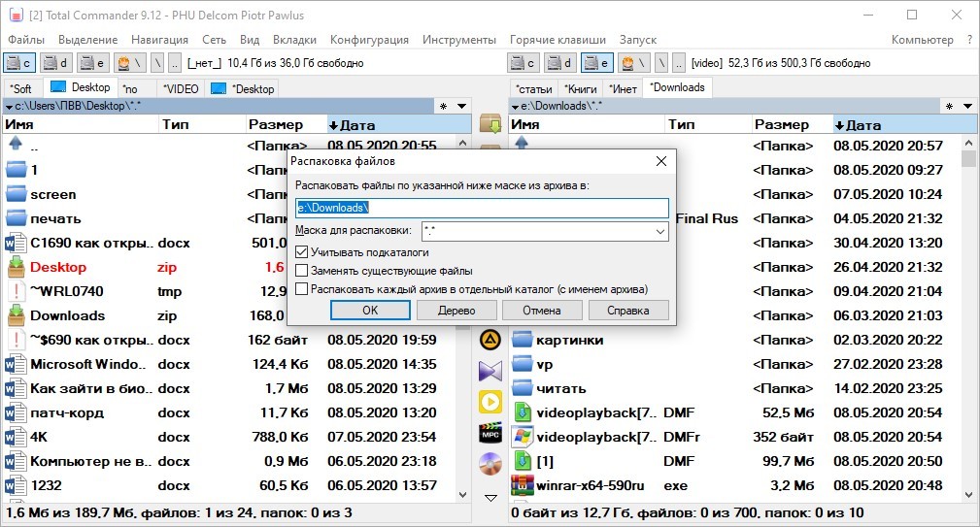Screen dimensions: 980x527
Task: Click the 'Дерево' button
Action: (x=456, y=311)
